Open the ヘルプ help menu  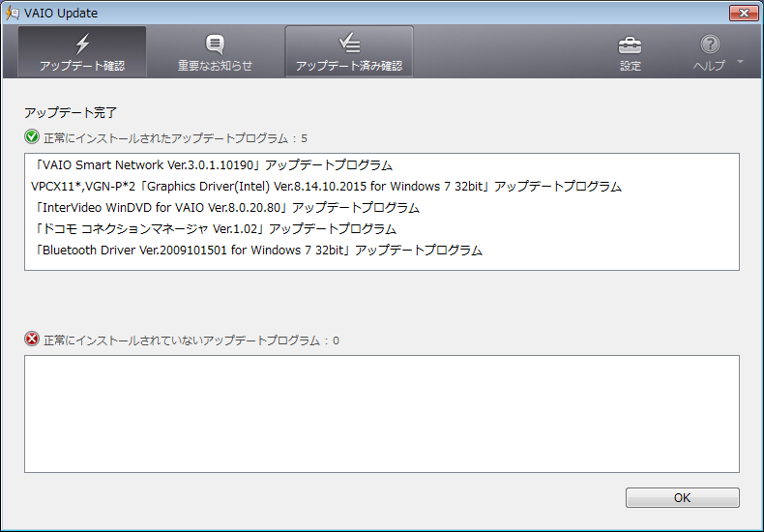(710, 53)
